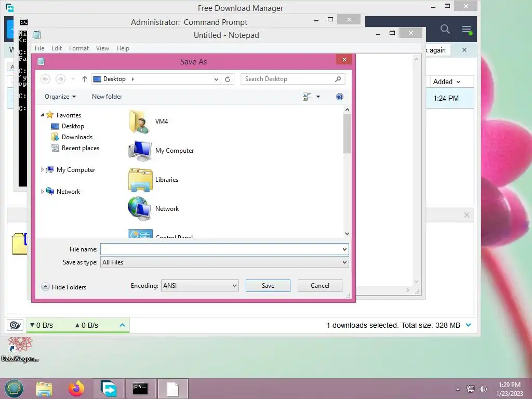Click Hide Folders toggle
The height and width of the screenshot is (399, 532).
(64, 287)
